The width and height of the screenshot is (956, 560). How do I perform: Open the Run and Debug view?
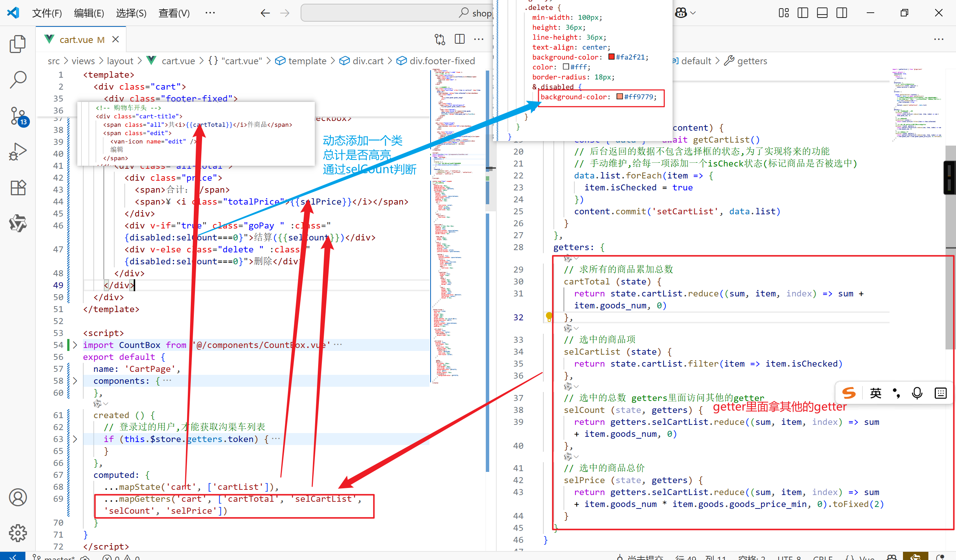(18, 152)
